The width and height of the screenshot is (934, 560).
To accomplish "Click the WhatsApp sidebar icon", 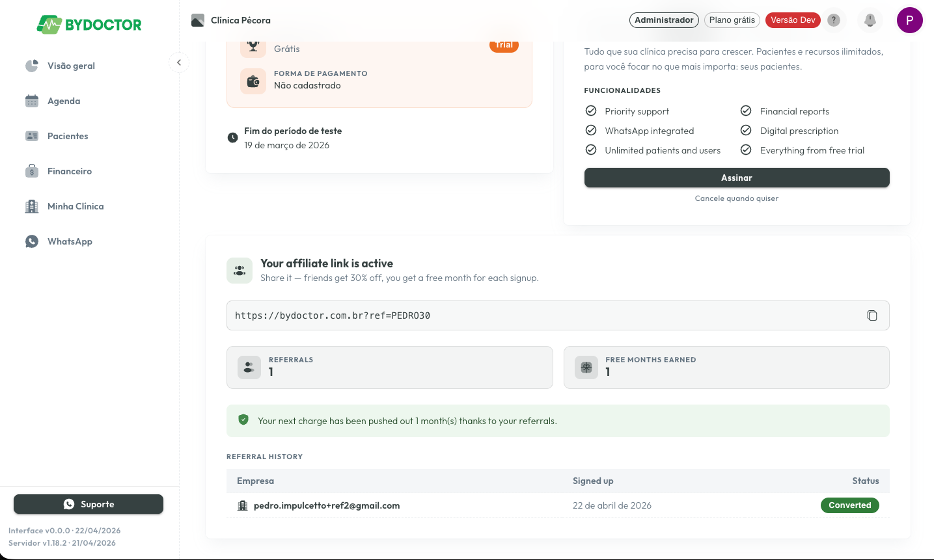I will 32,241.
